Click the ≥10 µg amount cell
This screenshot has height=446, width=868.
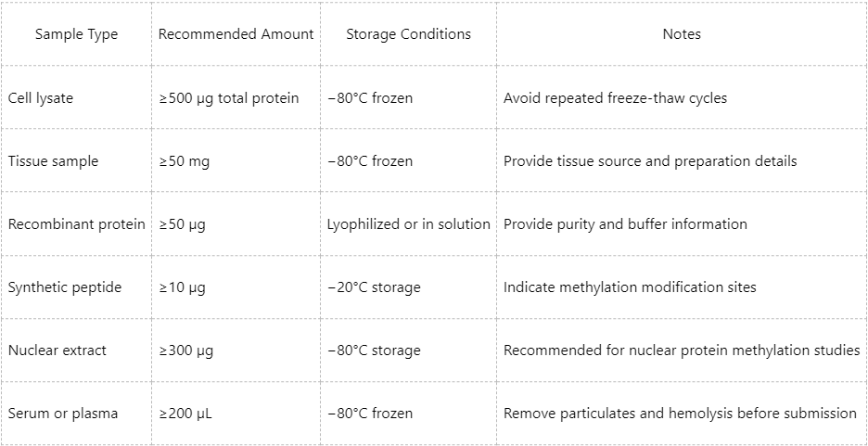click(x=183, y=287)
